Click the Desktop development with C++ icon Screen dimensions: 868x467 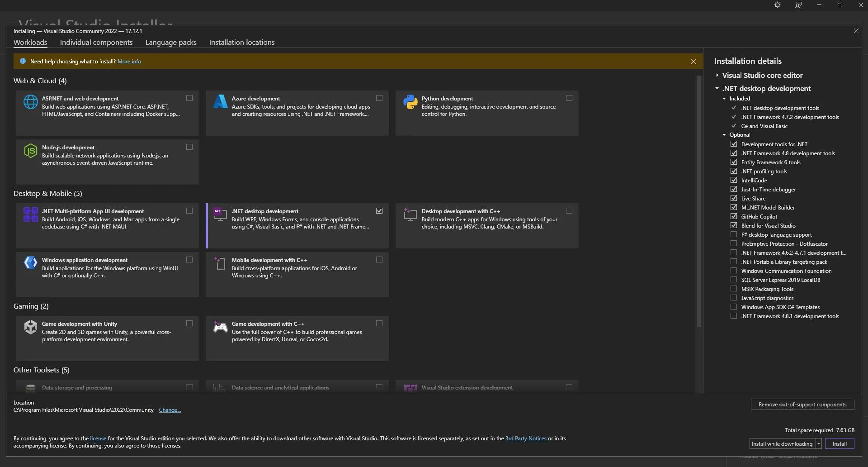tap(410, 215)
